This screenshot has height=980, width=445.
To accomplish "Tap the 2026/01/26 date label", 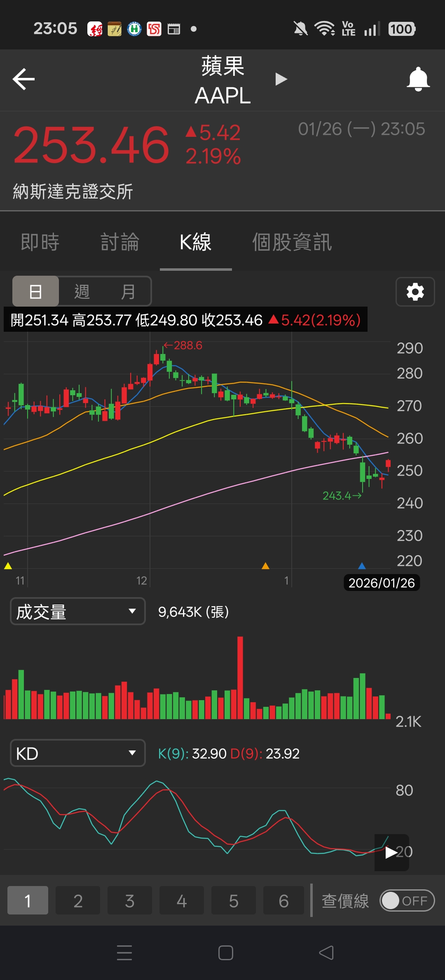I will click(x=382, y=583).
